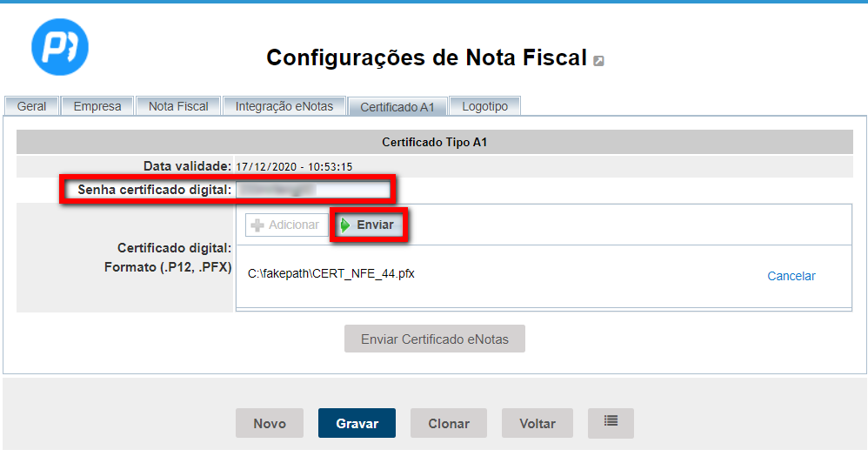Click the Clonar button
Viewport: 868px width, 470px height.
pyautogui.click(x=449, y=424)
